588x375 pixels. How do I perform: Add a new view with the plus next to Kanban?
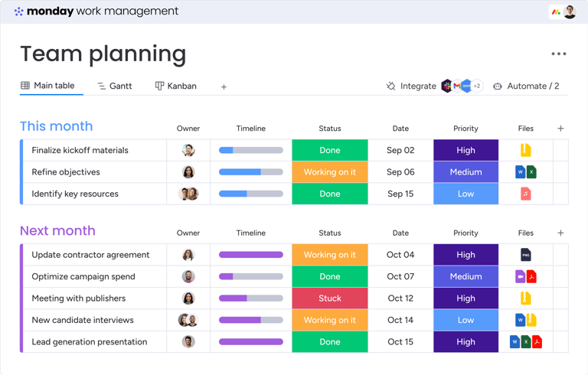(x=224, y=87)
